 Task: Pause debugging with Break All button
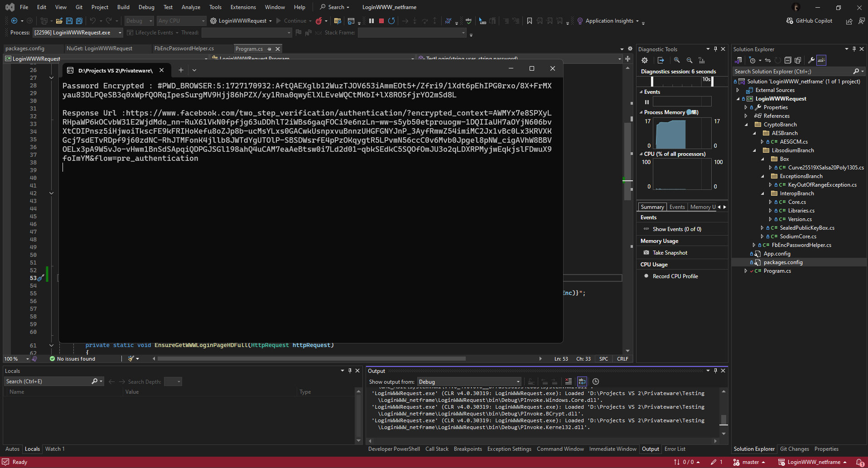pyautogui.click(x=371, y=21)
